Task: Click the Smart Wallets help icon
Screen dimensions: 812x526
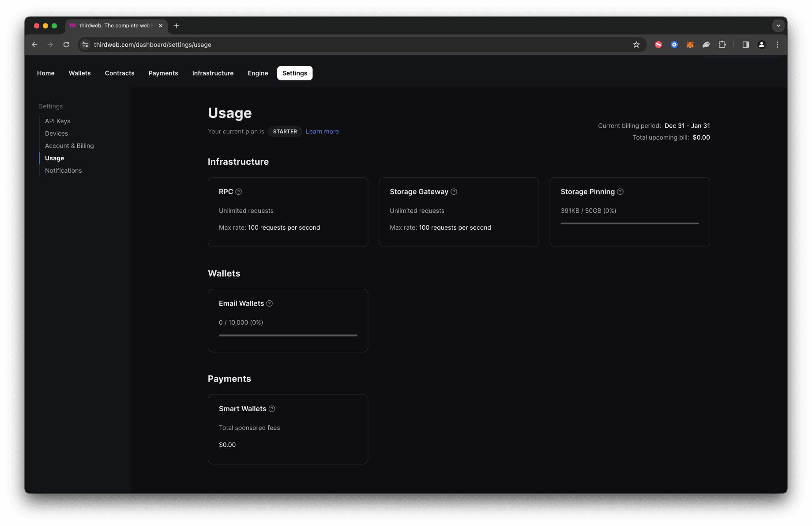Action: coord(272,409)
